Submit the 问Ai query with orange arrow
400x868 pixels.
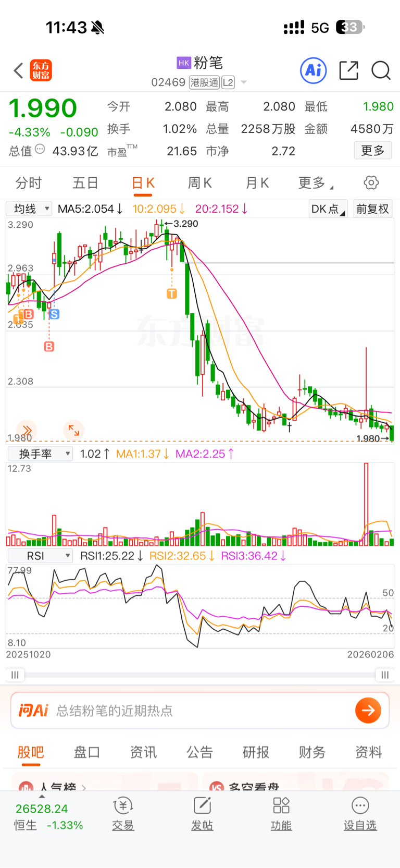point(368,710)
